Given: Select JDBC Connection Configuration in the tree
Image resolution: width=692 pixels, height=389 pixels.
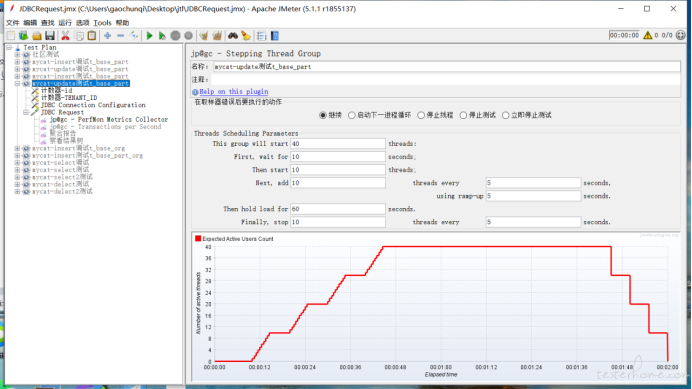Looking at the screenshot, I should click(x=93, y=105).
